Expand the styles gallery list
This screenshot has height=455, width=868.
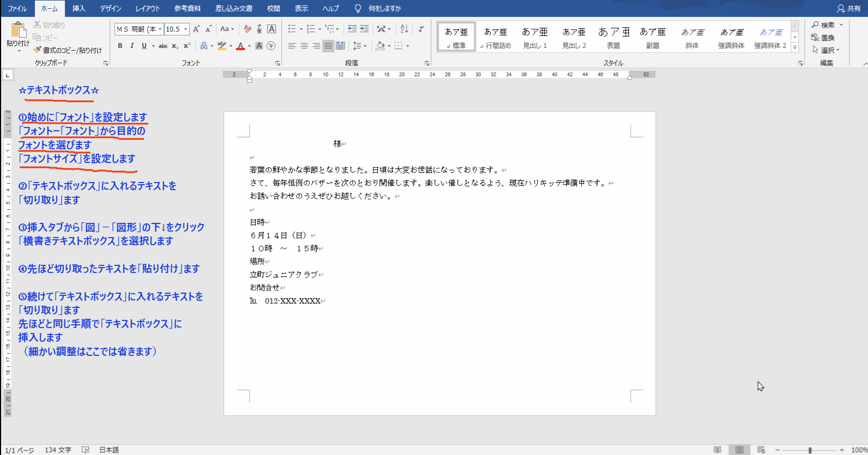point(795,48)
